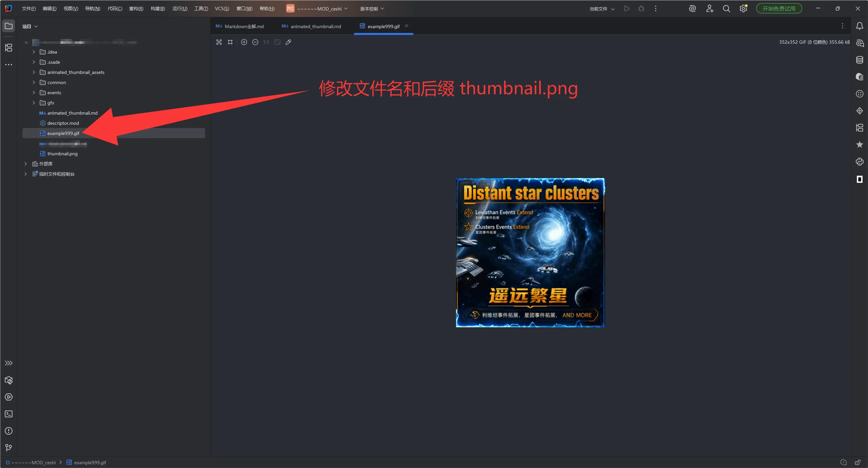868x468 pixels.
Task: Open Search Everywhere magnifier
Action: [x=726, y=9]
